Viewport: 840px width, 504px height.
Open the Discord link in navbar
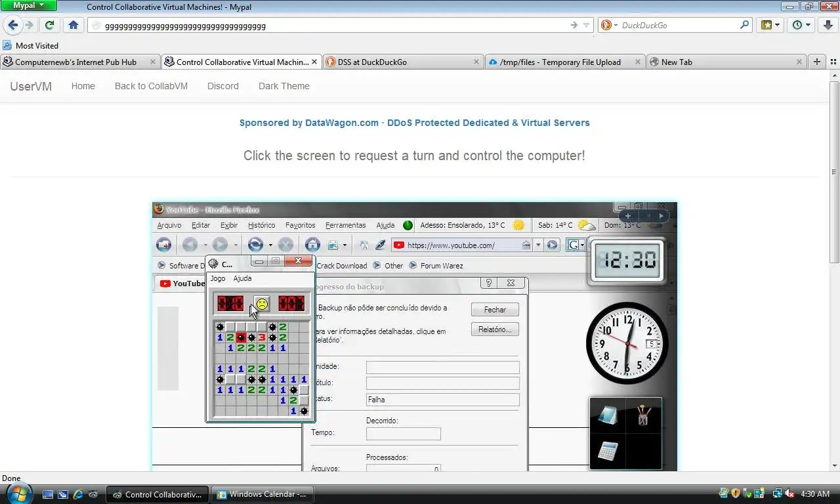coord(223,86)
